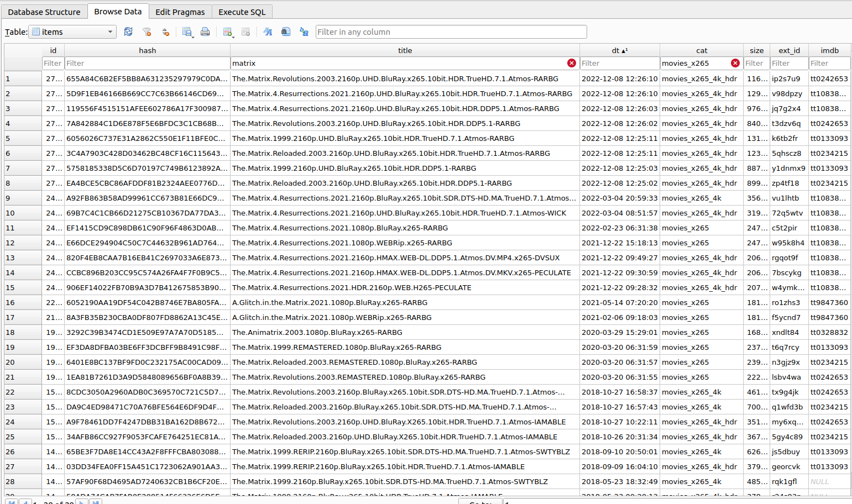Focus the id column filter box
Screen dimensions: 852x504
pyautogui.click(x=53, y=63)
